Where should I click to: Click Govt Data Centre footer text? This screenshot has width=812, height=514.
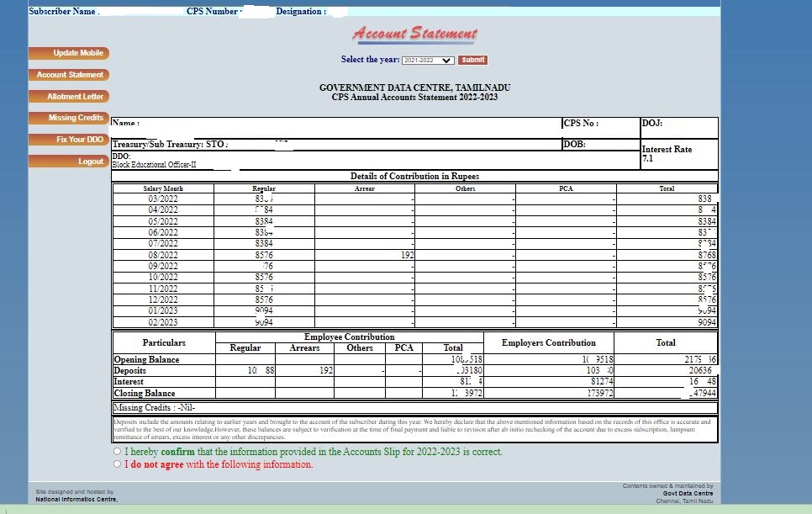[688, 493]
